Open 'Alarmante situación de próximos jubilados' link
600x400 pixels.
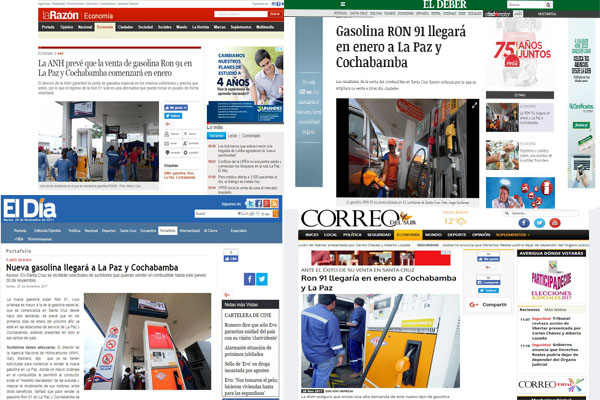pos(248,351)
